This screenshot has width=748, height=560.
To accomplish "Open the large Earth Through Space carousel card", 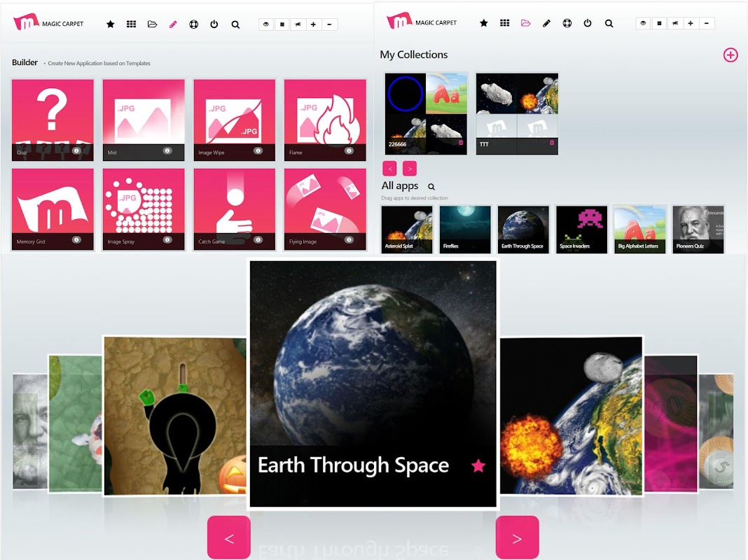I will (373, 384).
